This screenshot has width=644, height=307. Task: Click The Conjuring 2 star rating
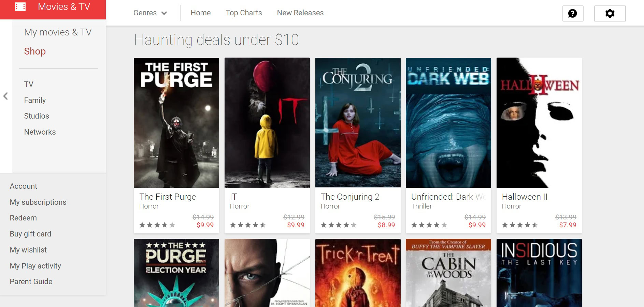pos(339,225)
